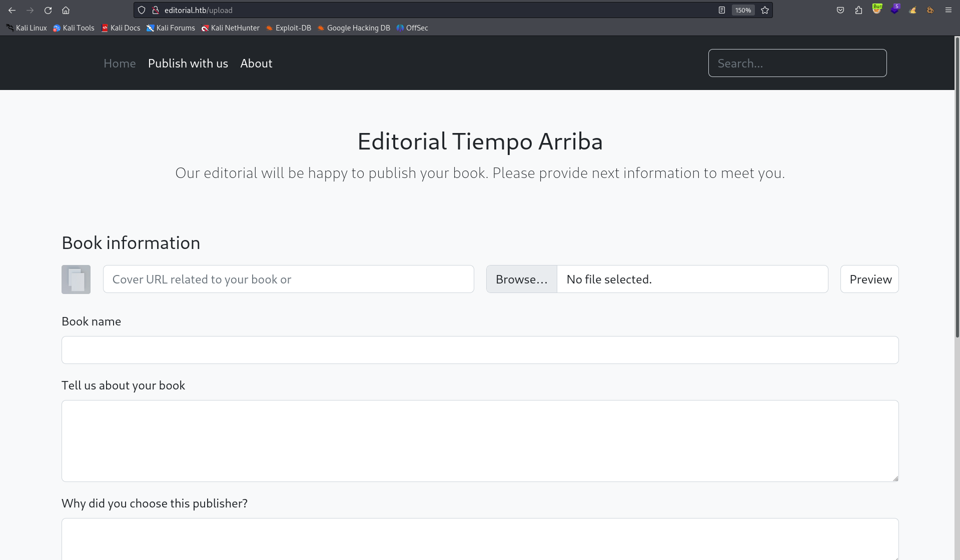Toggle reader view in the address bar
960x560 pixels.
tap(722, 10)
